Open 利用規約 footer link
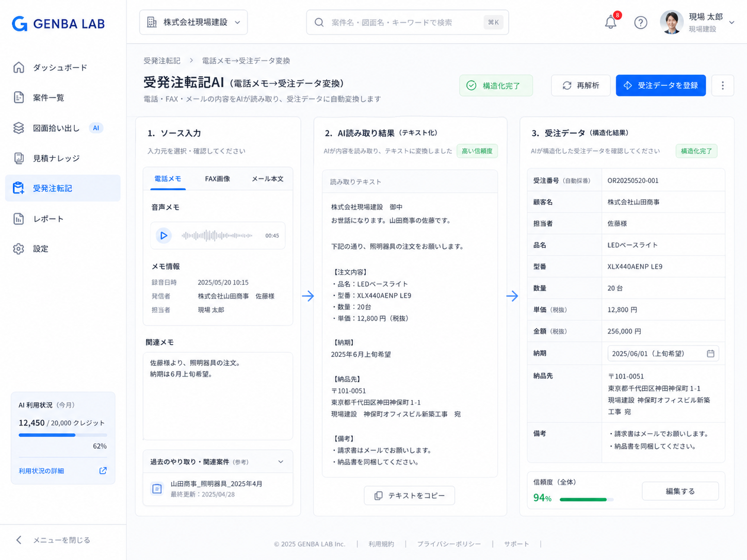 coord(381,544)
